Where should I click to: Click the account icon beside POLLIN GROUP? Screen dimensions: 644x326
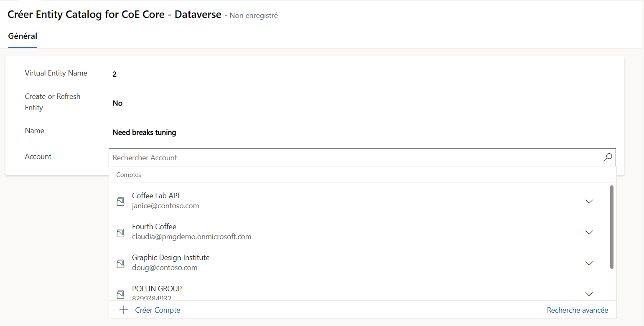[120, 294]
